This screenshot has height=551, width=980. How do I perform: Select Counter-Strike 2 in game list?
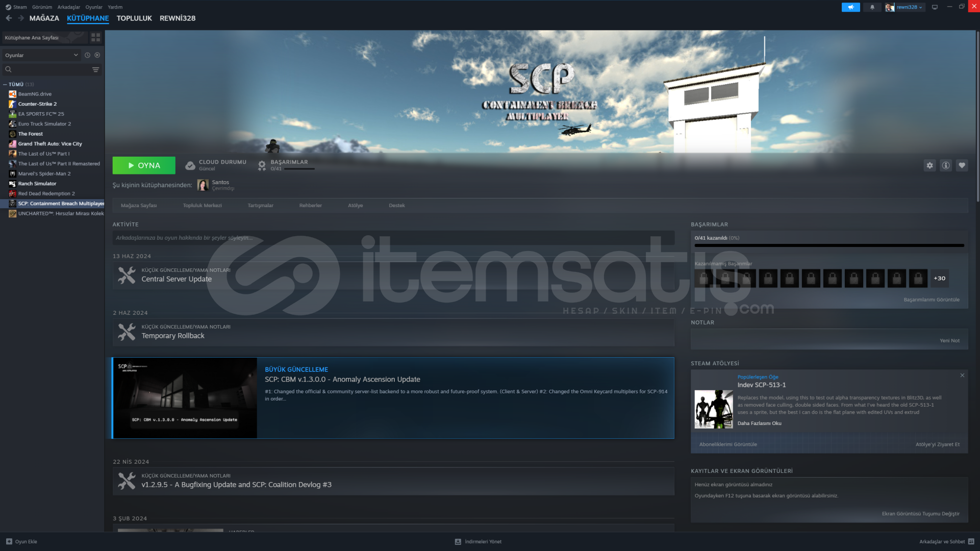point(37,104)
